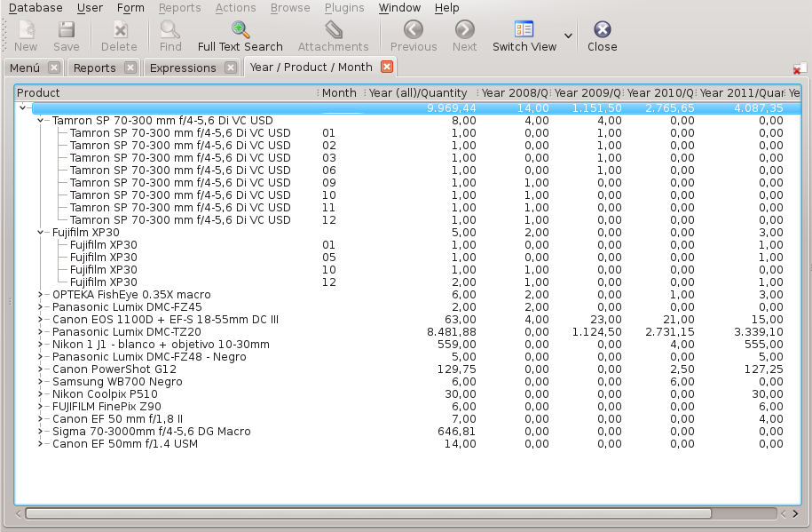Expand Canon EF 50 mm f/1,8 II row

point(40,419)
